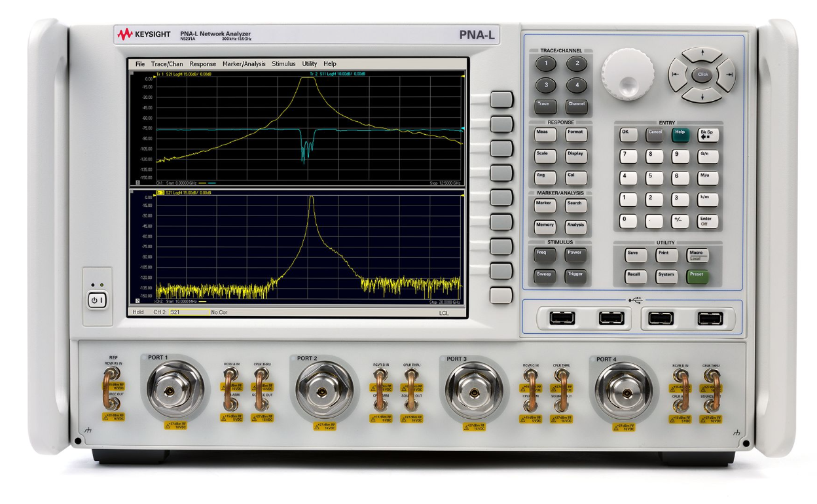Viewport: 817px width, 504px height.
Task: Push the Search key
Action: click(576, 206)
